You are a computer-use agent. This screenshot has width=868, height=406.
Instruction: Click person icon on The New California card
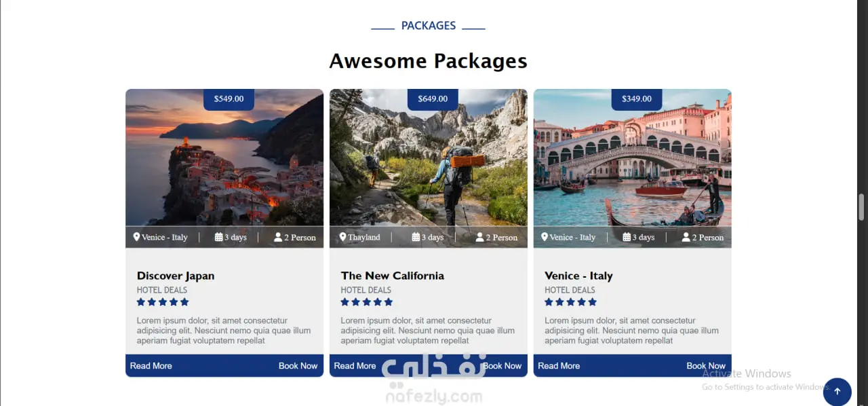(480, 237)
